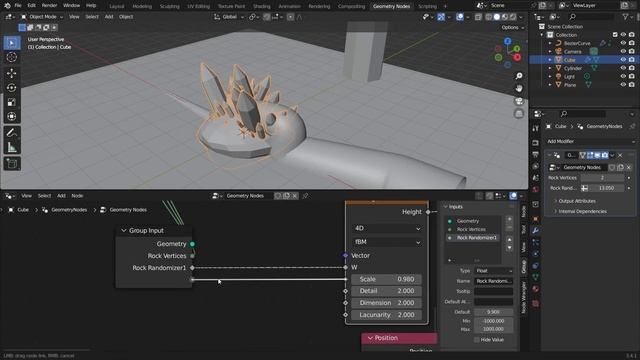The width and height of the screenshot is (640, 360).
Task: Select the Measure tool
Action: tap(12, 147)
